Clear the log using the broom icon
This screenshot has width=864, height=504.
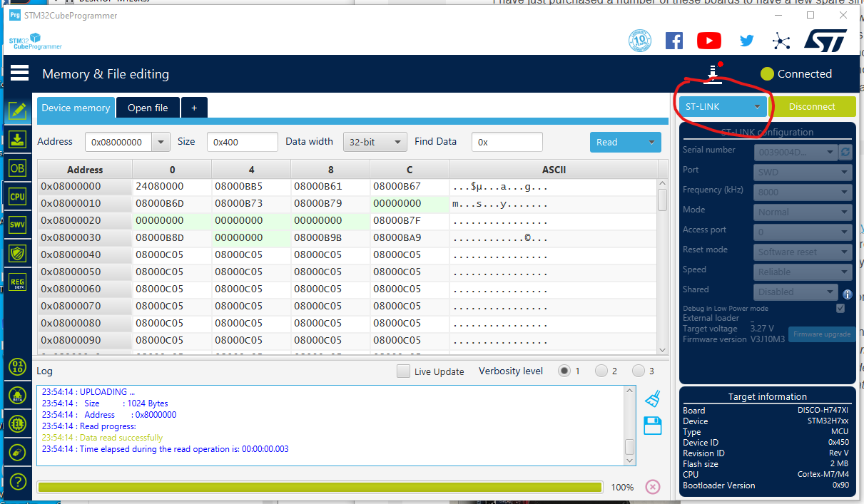(652, 399)
